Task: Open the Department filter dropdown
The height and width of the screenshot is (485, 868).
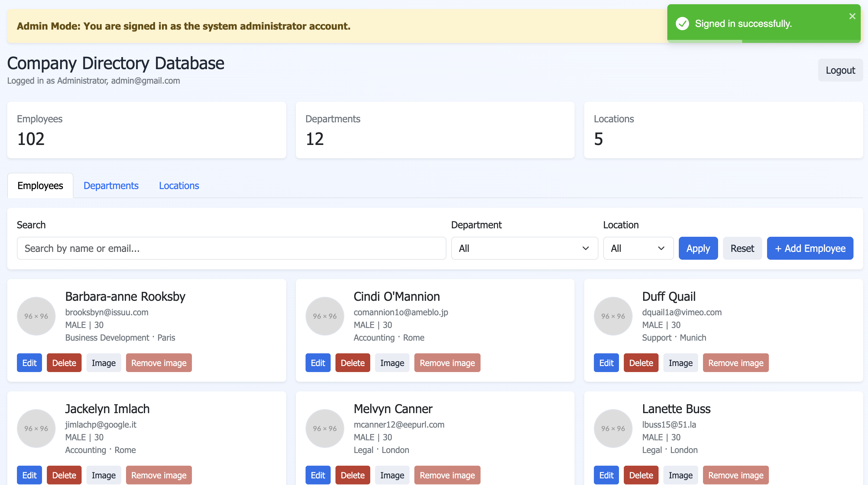Action: click(x=524, y=248)
